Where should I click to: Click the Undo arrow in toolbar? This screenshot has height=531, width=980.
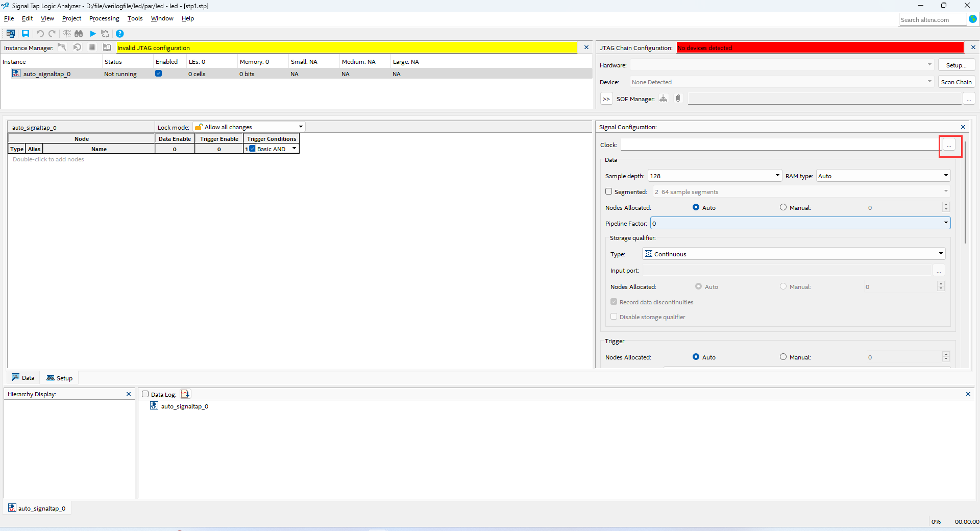point(40,34)
